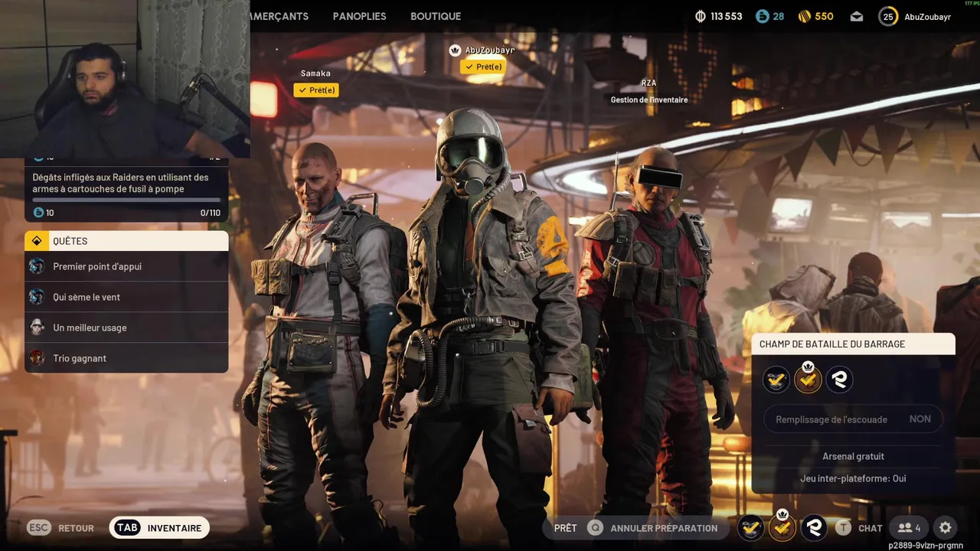Viewport: 980px width, 551px height.
Task: Open the social friends list showing 4
Action: tap(910, 528)
